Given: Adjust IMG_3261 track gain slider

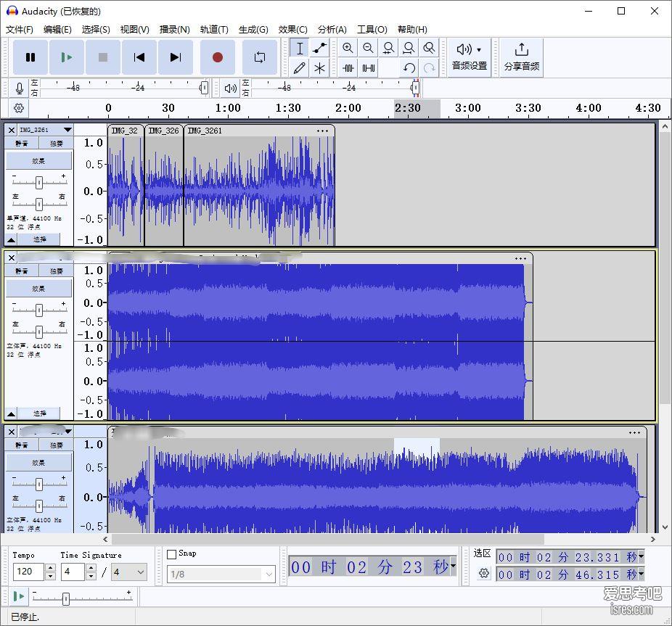Looking at the screenshot, I should pos(39,183).
